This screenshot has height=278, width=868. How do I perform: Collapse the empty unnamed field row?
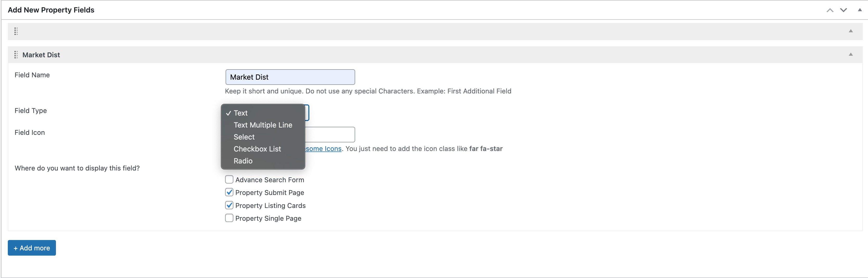coord(851,31)
